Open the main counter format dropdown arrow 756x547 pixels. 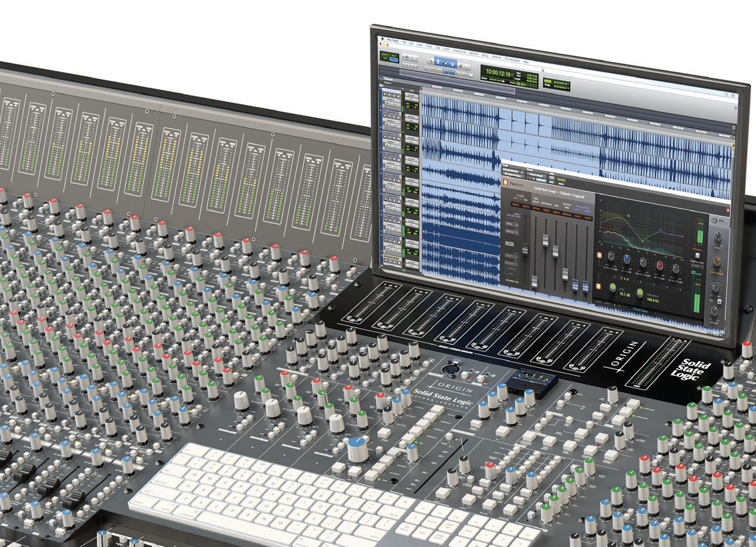(x=512, y=74)
